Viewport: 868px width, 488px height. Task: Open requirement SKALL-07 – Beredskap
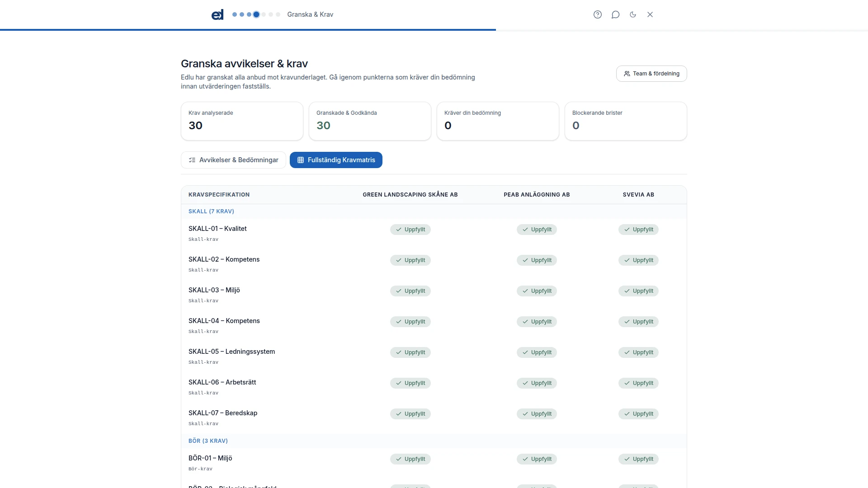(x=223, y=413)
